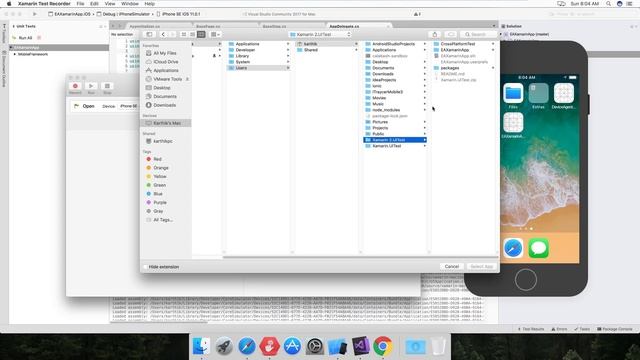Choose the Yellow tag
This screenshot has height=360, width=640.
(160, 176)
